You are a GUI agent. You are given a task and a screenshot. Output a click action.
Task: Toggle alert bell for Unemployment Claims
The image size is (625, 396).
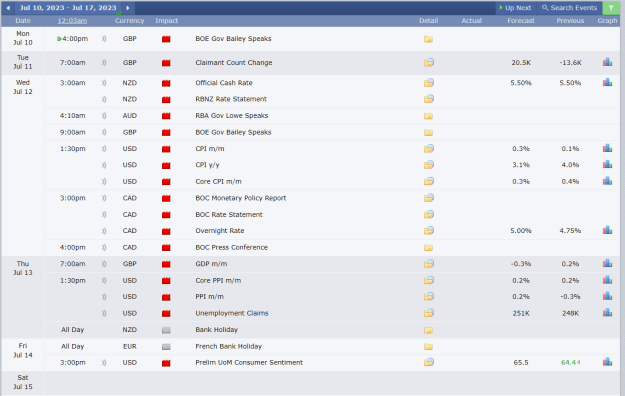point(104,313)
